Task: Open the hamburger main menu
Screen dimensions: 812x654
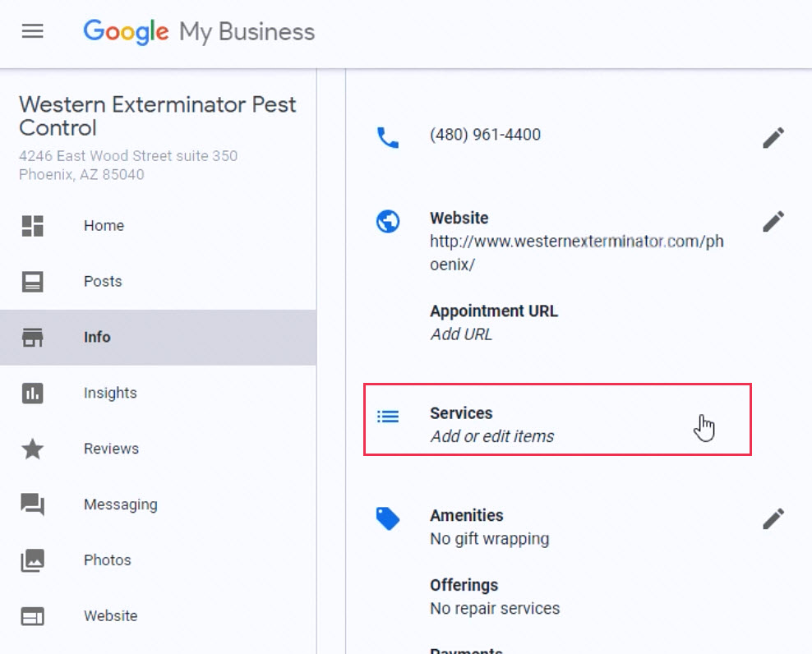Action: point(32,31)
